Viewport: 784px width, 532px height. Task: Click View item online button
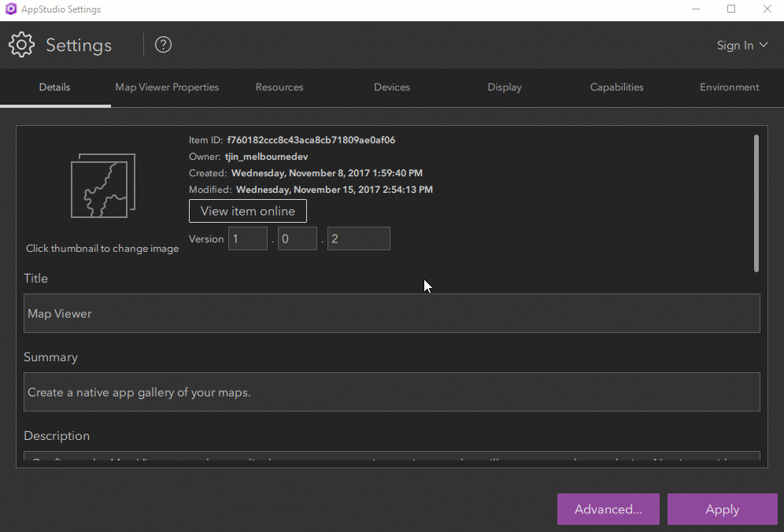click(247, 211)
